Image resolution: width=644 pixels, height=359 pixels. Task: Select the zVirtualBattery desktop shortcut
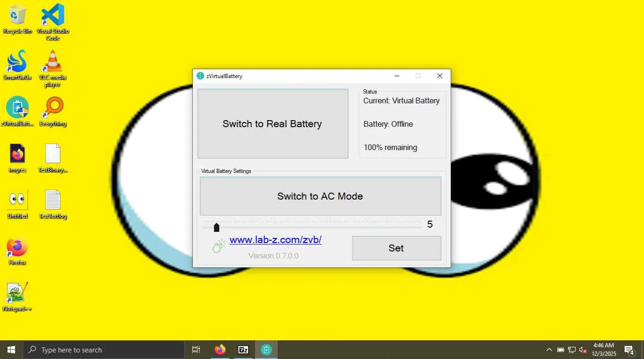(17, 111)
